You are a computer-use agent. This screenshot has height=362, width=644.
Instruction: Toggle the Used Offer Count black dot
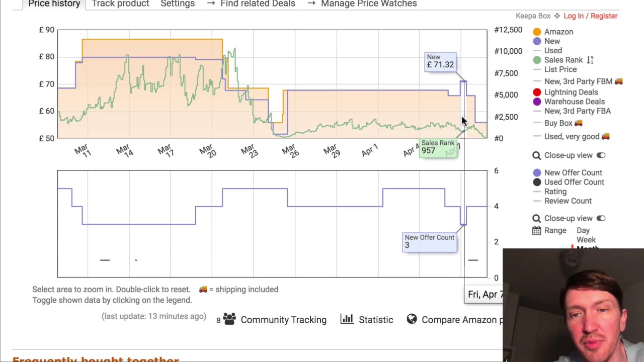(x=537, y=182)
